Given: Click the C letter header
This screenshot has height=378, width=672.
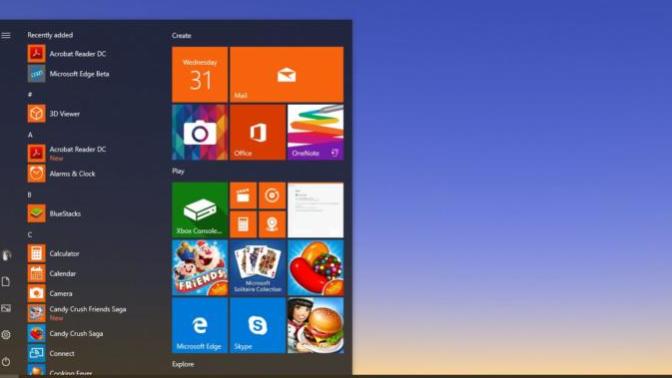Looking at the screenshot, I should coord(30,234).
